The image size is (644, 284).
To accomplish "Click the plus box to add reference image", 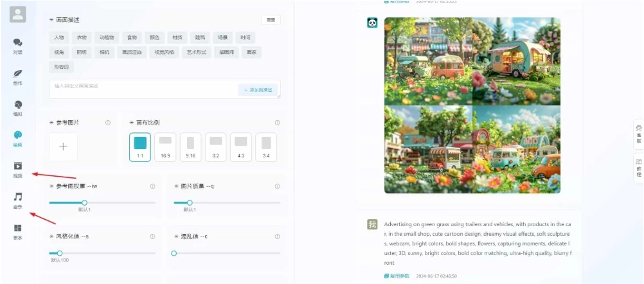I will 63,146.
